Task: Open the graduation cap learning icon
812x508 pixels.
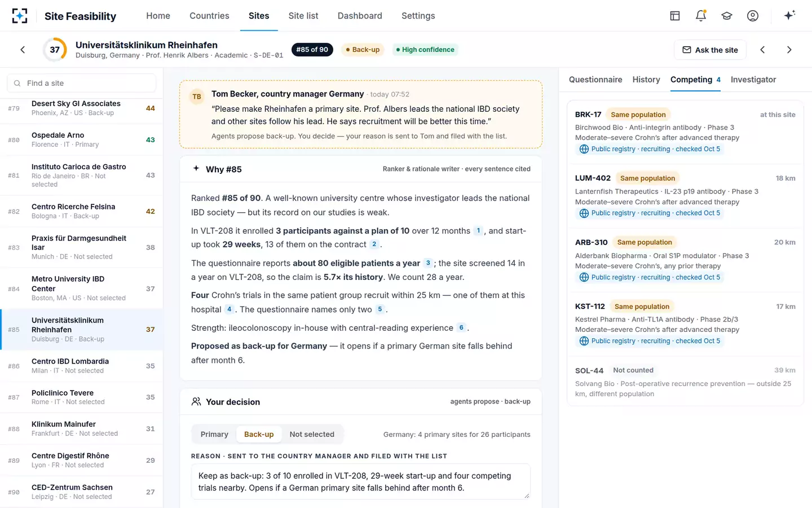Action: (727, 16)
